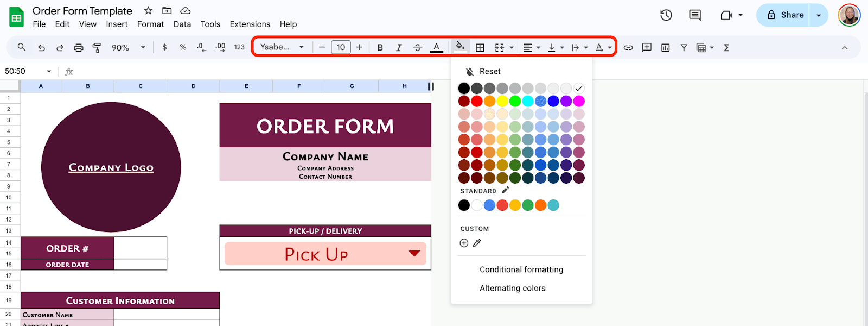The width and height of the screenshot is (868, 326).
Task: Toggle strikethrough formatting
Action: click(x=417, y=48)
